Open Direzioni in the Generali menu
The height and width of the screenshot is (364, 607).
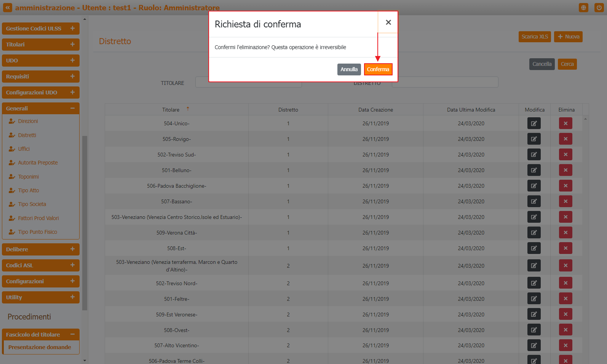28,121
